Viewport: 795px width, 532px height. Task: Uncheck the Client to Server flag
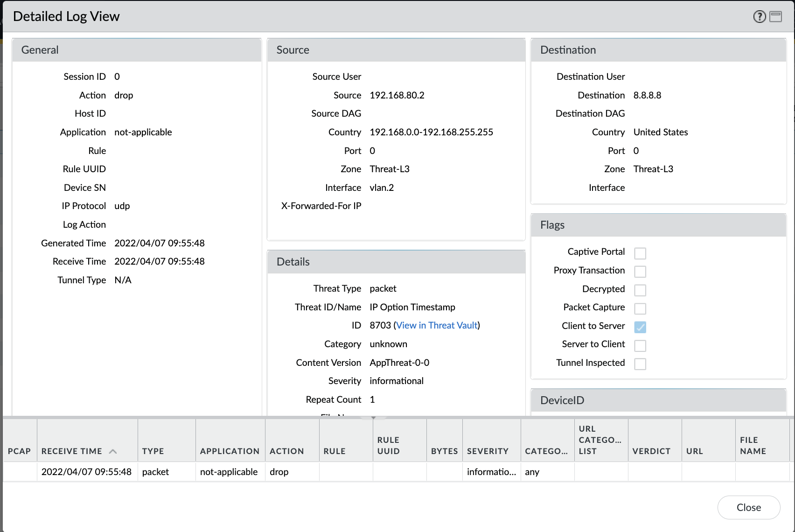point(641,327)
